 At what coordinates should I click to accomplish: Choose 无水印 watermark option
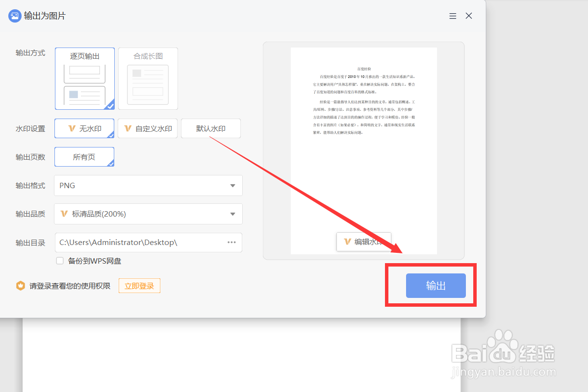[84, 128]
